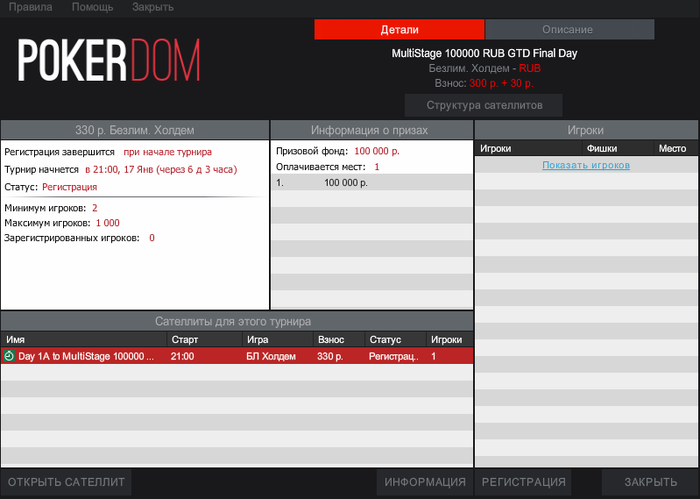Click the 330 р. buy-in cell
The width and height of the screenshot is (700, 499).
pos(330,356)
